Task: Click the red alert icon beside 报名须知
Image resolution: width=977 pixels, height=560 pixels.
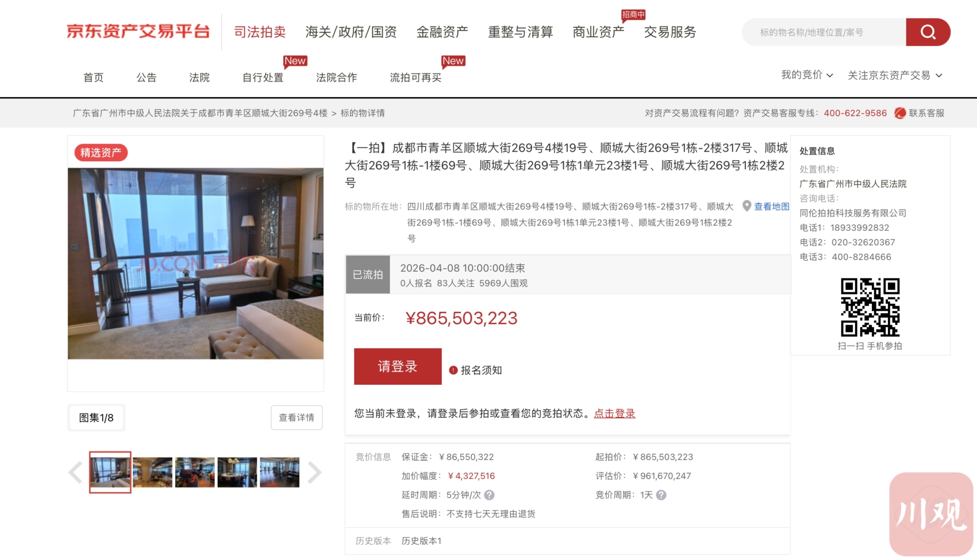Action: [453, 370]
